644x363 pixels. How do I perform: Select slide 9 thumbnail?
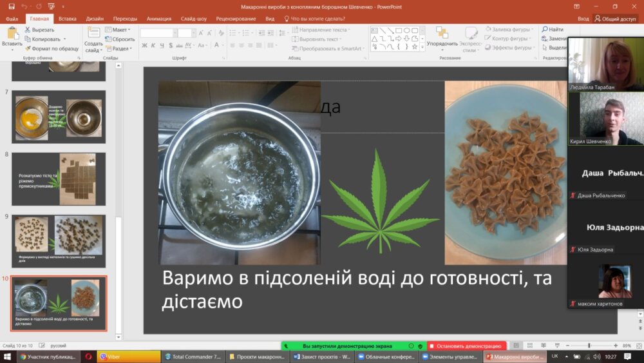click(59, 241)
